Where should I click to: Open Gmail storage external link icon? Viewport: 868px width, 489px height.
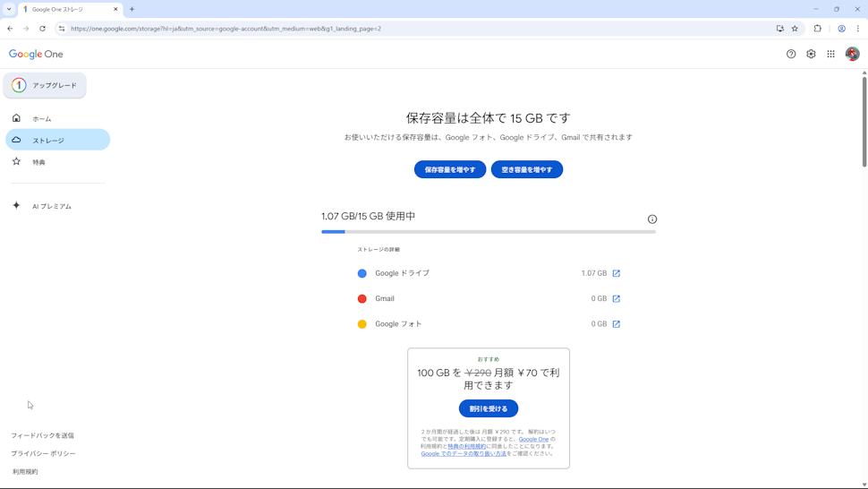pyautogui.click(x=617, y=298)
